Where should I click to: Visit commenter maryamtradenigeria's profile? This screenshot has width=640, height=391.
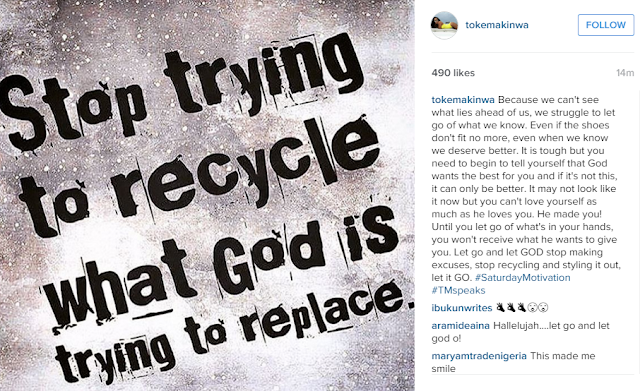coord(479,356)
